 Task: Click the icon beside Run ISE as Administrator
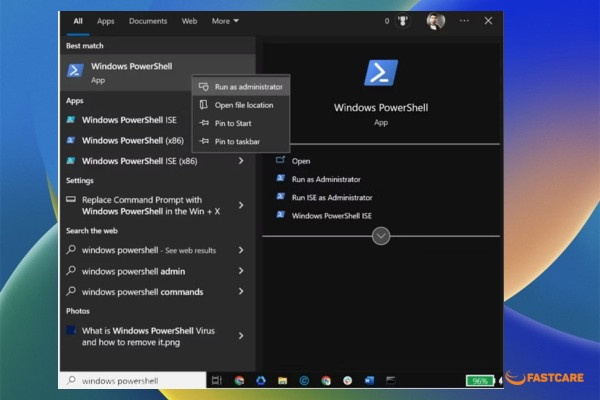[280, 197]
